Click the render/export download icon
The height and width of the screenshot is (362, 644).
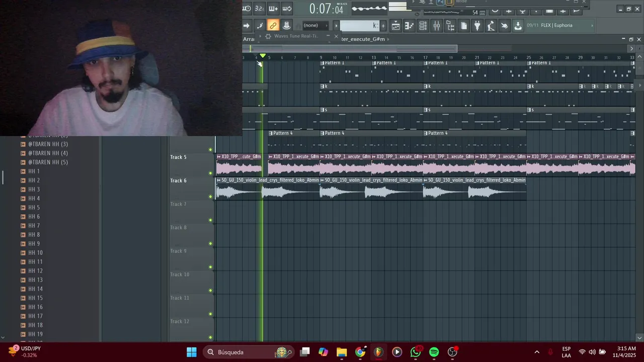point(518,26)
